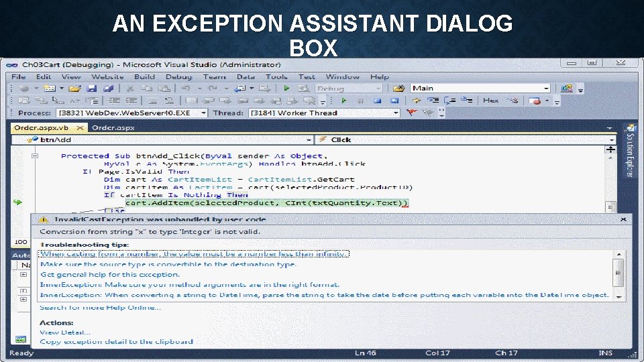
Task: Open Add New Item dropdown arrow
Action: pos(62,88)
